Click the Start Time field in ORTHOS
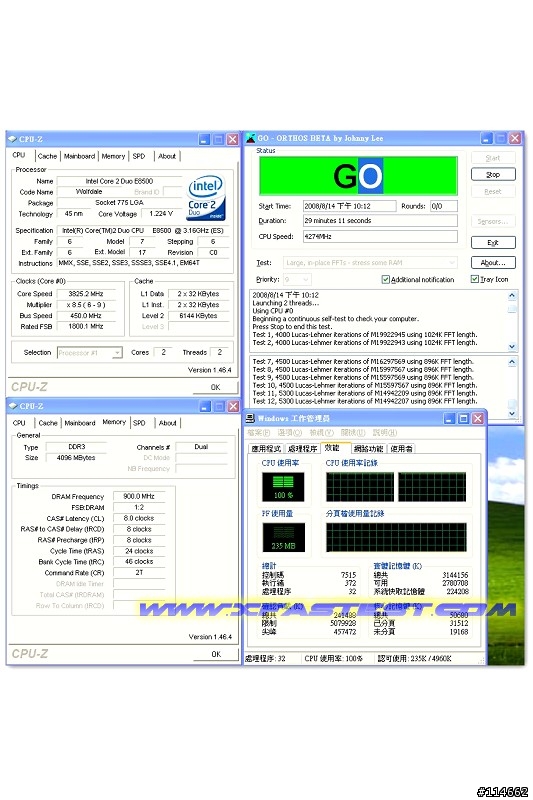Image resolution: width=533 pixels, height=800 pixels. [x=349, y=206]
